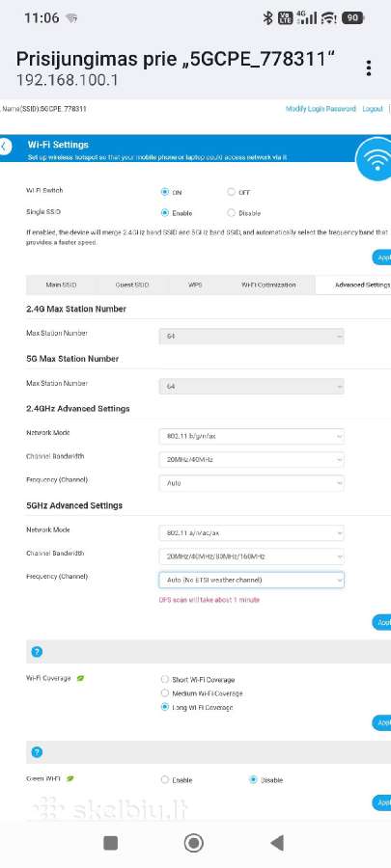Tap the Bluetooth status bar icon
The height and width of the screenshot is (868, 391).
(268, 18)
